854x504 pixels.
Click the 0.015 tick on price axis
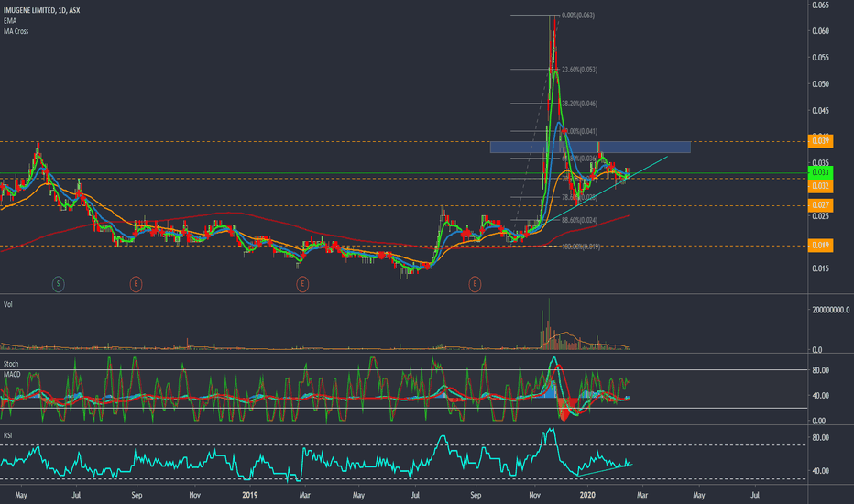tap(820, 268)
